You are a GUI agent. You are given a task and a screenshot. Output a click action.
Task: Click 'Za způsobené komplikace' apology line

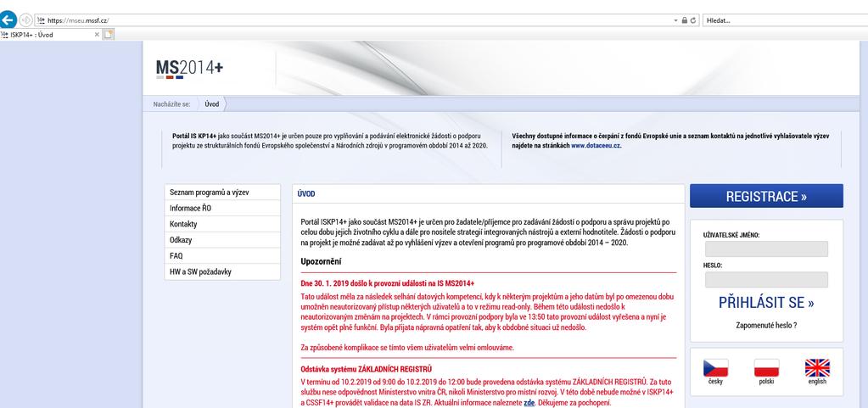[407, 348]
